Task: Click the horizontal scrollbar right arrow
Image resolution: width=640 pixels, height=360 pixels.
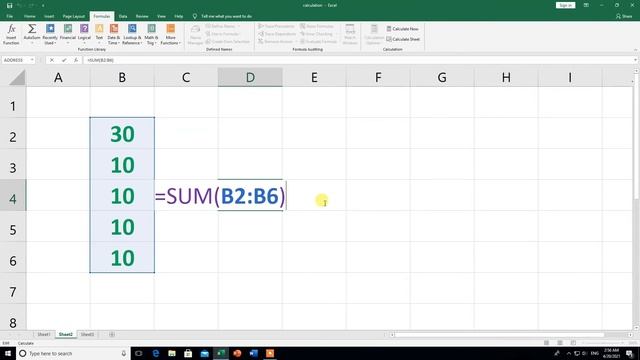Action: point(631,335)
